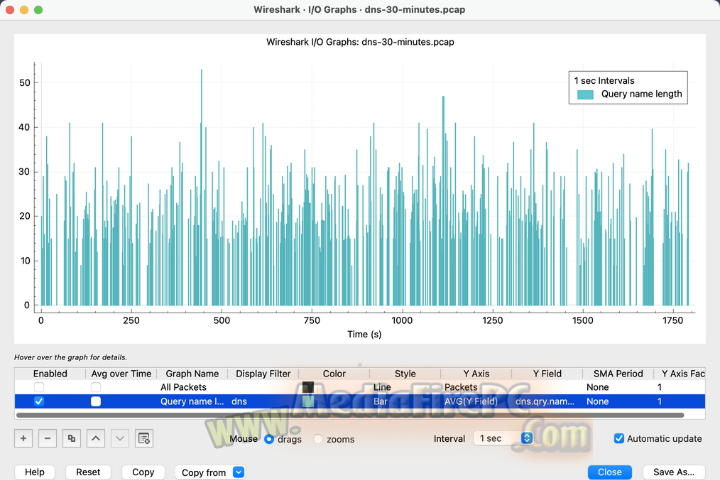Screen dimensions: 720x480
Task: Disable the Query name length graph
Action: (39, 401)
